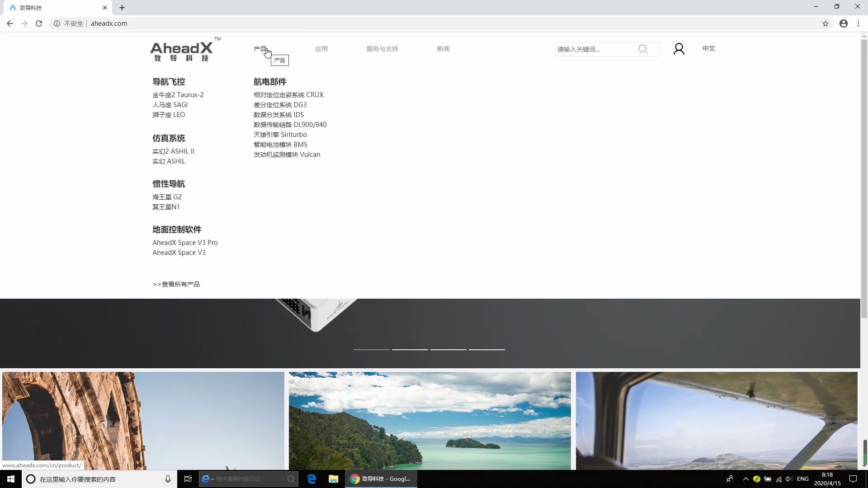Click the airplane cockpit thumbnail image

click(x=717, y=421)
